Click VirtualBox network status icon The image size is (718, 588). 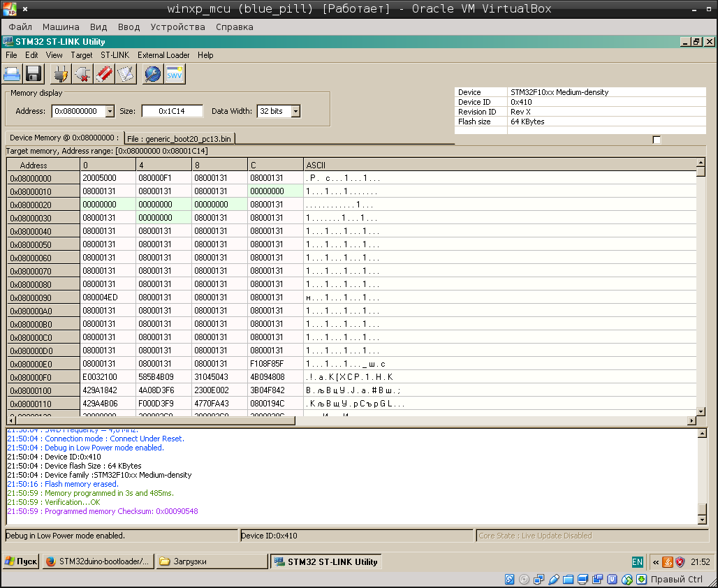[539, 580]
